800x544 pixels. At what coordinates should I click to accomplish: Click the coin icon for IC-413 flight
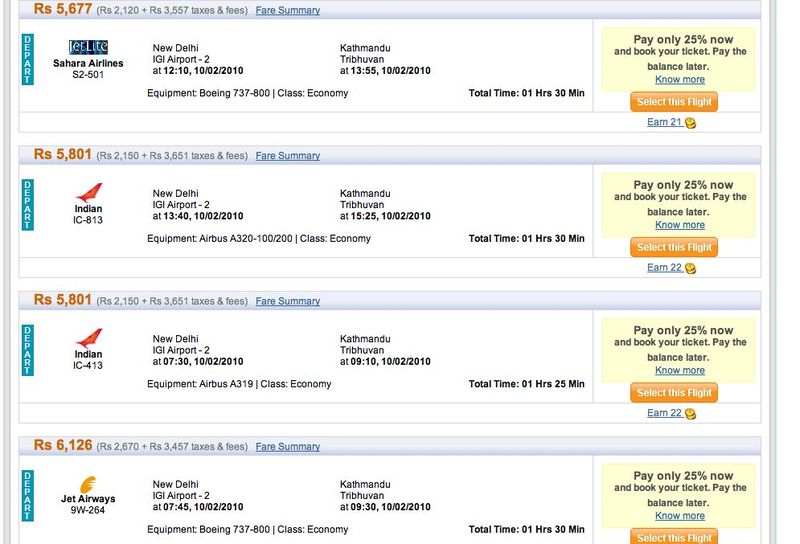click(x=690, y=414)
